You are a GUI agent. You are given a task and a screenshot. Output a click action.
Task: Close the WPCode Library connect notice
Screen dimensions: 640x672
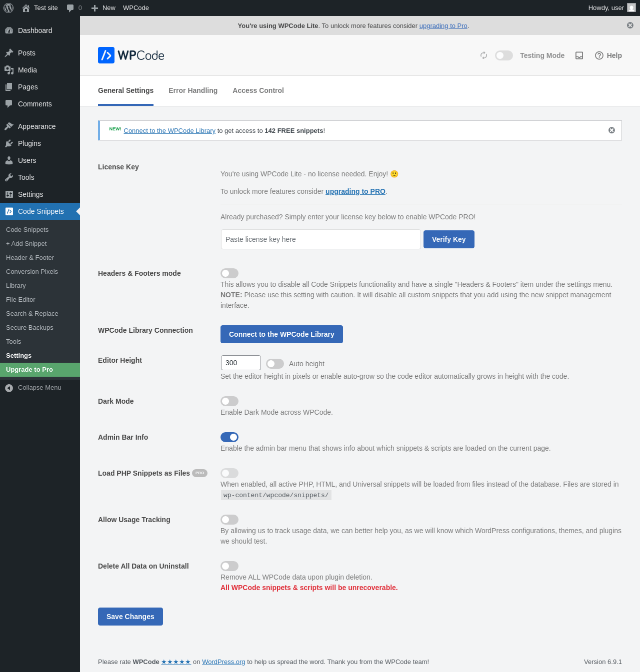point(611,130)
